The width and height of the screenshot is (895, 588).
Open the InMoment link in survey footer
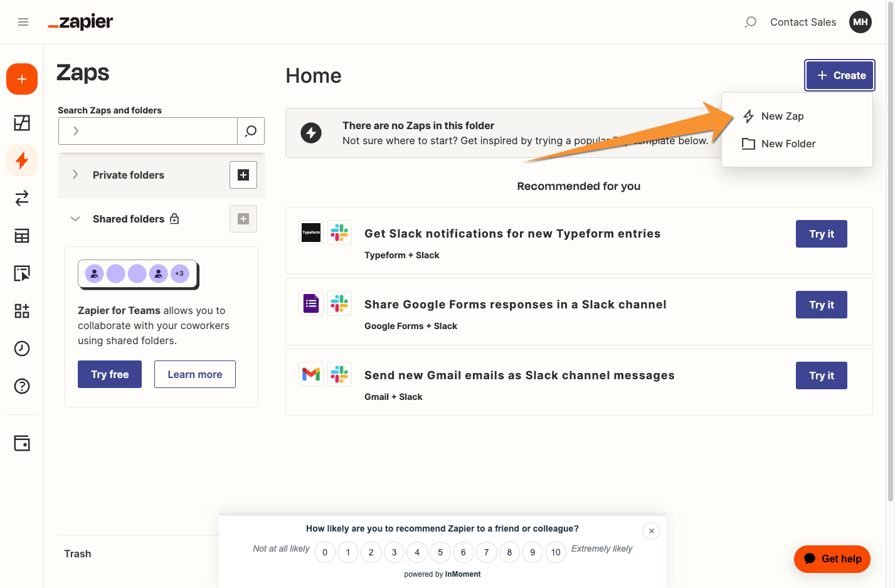click(x=463, y=574)
